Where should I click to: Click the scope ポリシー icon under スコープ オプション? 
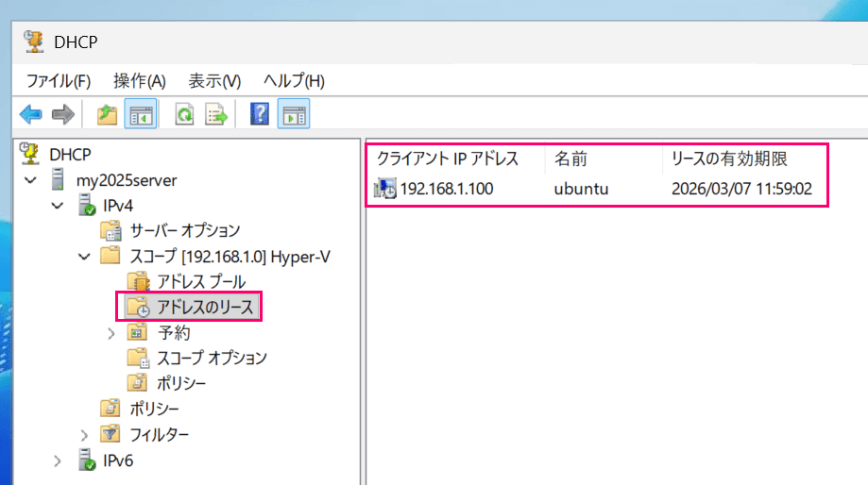tap(137, 382)
